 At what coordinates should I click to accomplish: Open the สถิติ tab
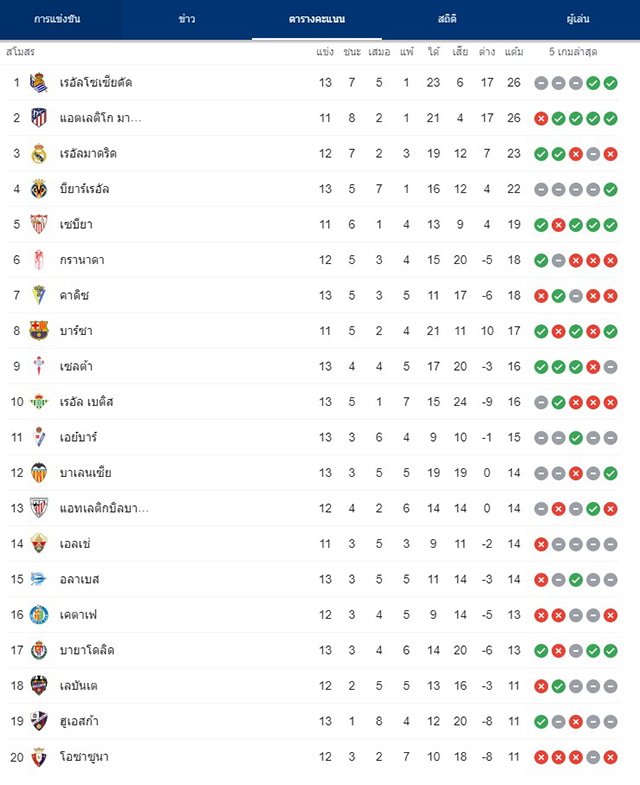447,19
